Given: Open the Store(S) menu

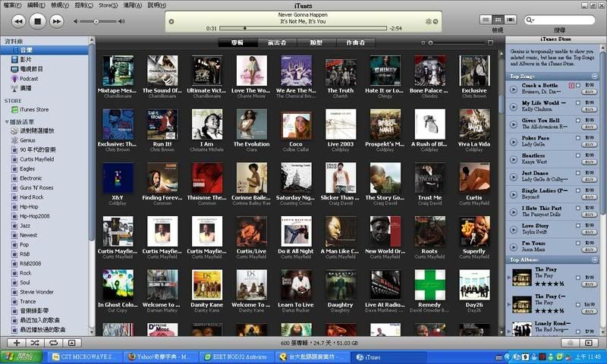Looking at the screenshot, I should [108, 5].
